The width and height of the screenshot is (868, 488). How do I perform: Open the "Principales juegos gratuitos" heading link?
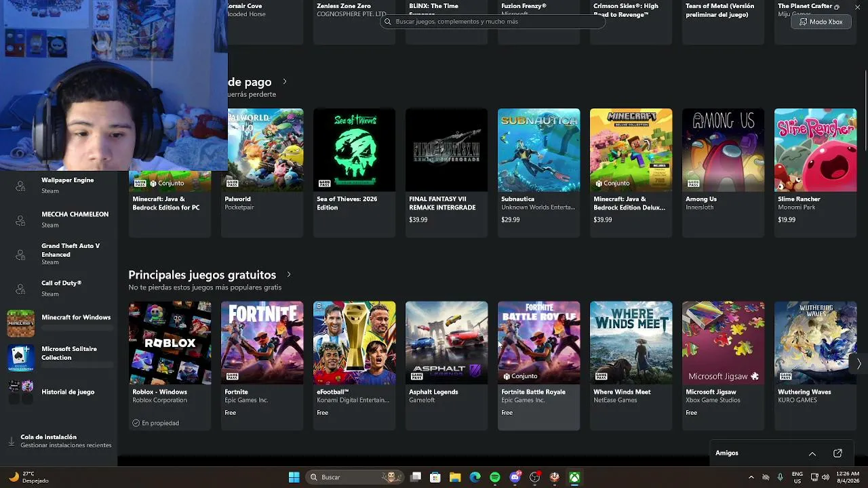[202, 274]
